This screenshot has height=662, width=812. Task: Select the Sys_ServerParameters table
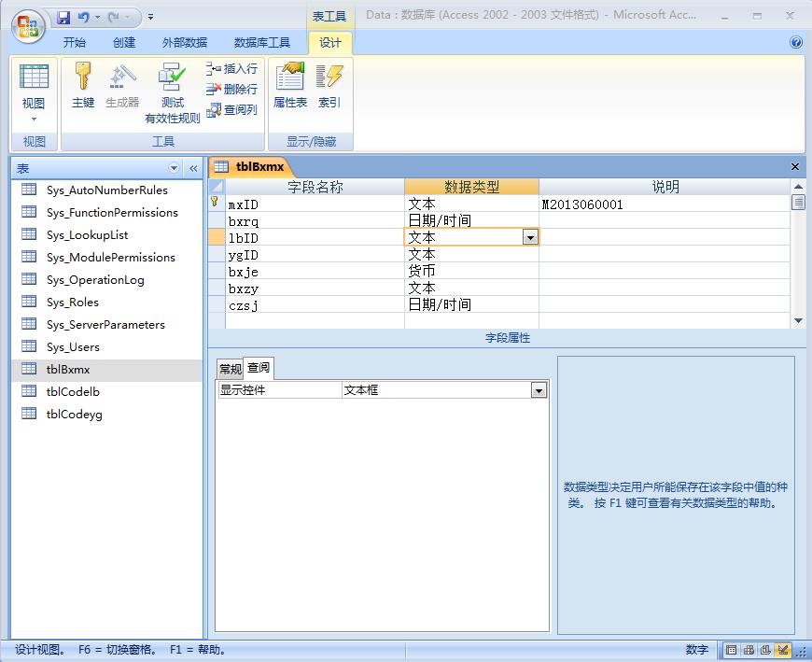coord(106,324)
